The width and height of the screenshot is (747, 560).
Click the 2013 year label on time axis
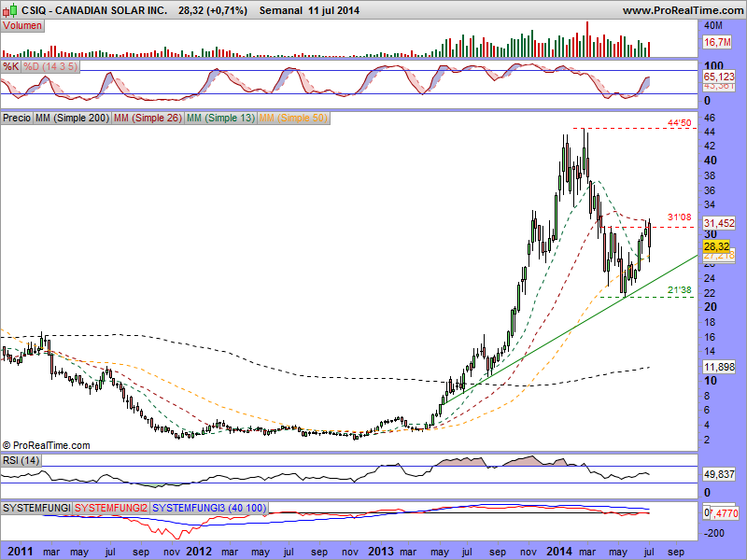381,552
